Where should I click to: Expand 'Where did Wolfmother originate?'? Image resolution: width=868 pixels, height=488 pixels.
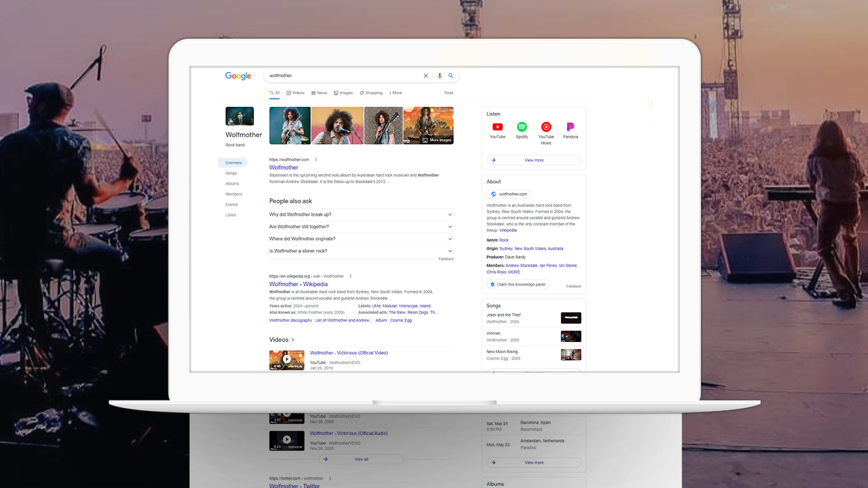coord(361,239)
